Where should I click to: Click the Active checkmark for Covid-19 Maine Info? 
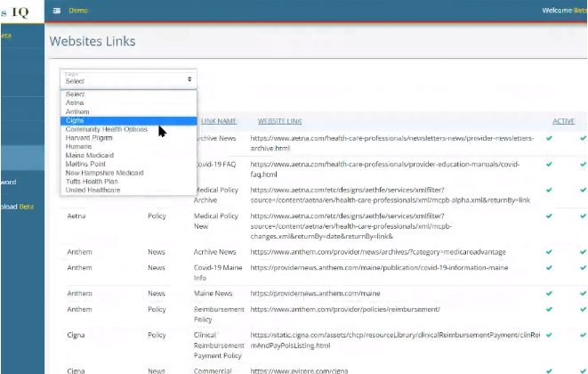[x=549, y=266]
